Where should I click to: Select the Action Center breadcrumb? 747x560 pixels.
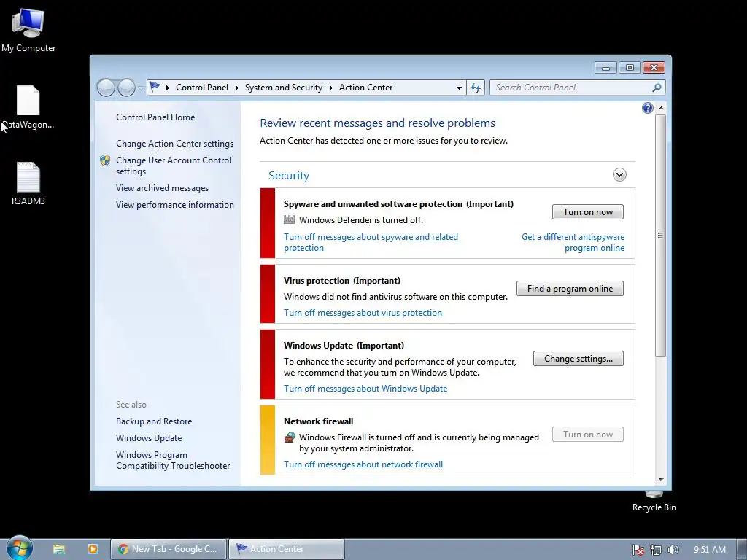point(366,87)
